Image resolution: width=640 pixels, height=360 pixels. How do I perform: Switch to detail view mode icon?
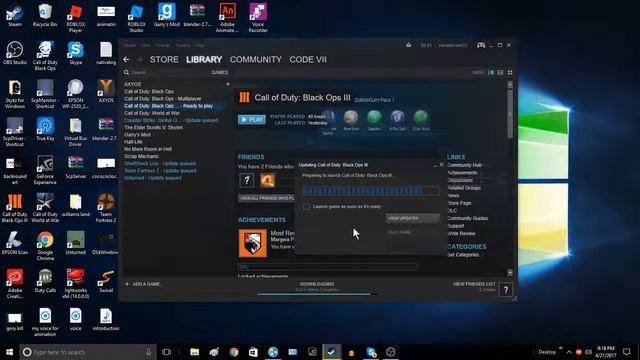pos(491,72)
